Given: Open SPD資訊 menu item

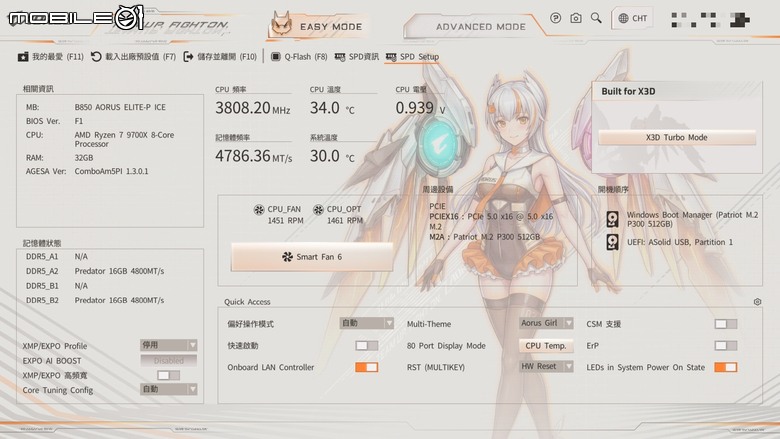Looking at the screenshot, I should click(357, 57).
